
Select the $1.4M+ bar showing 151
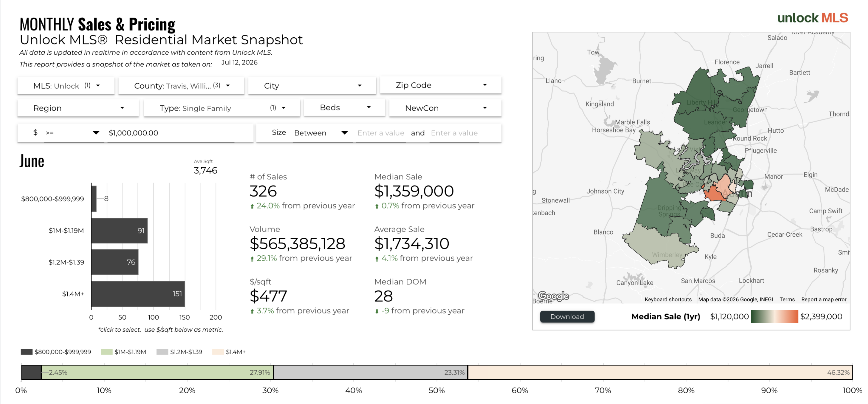138,294
